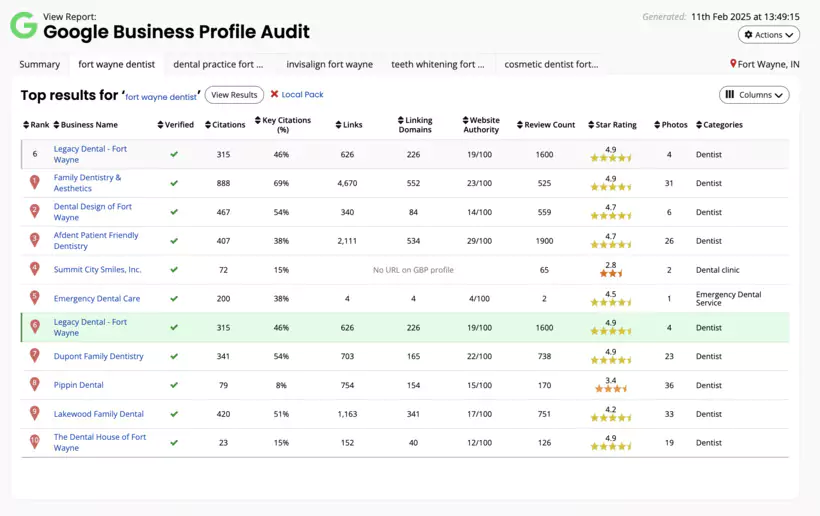The image size is (820, 516).
Task: Open Emergency Dental Care link
Action: pyautogui.click(x=97, y=299)
